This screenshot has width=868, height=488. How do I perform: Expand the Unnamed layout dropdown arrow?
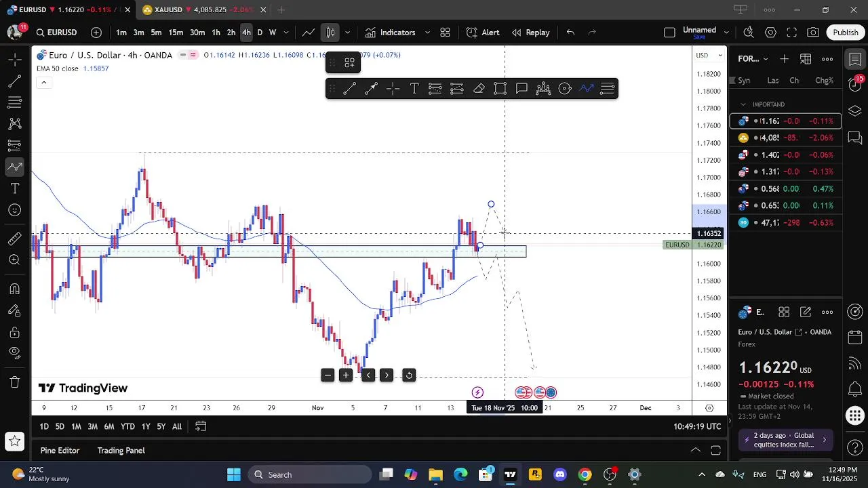click(x=726, y=33)
